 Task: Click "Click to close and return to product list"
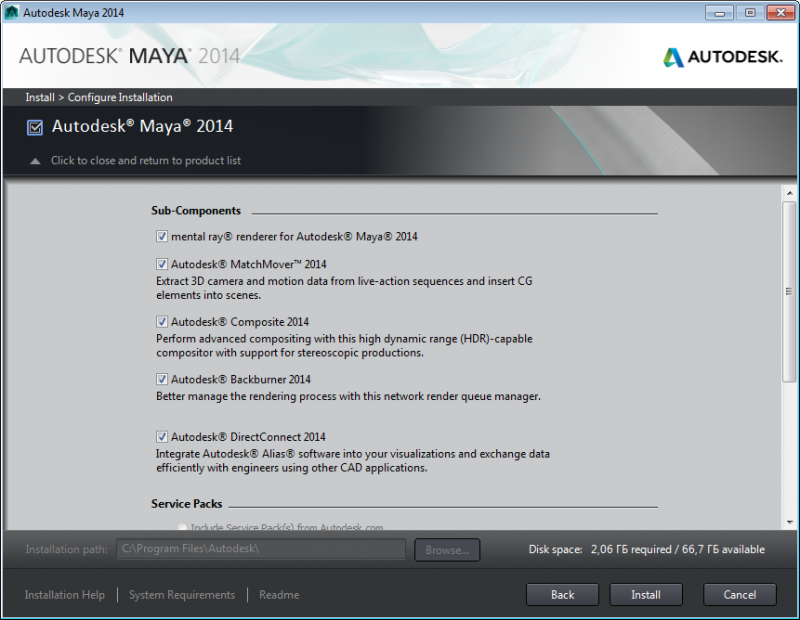coord(146,161)
